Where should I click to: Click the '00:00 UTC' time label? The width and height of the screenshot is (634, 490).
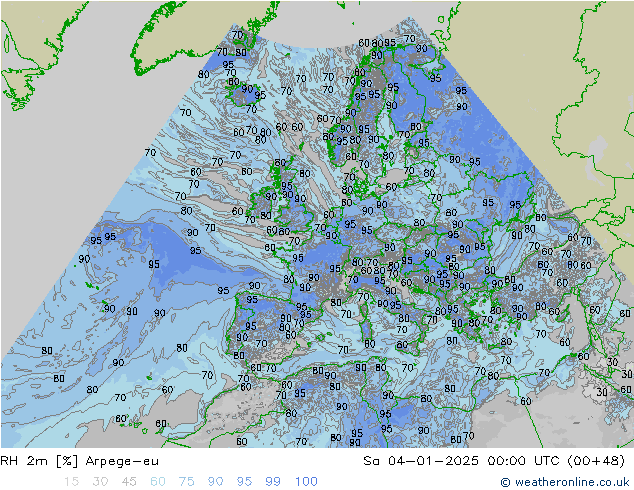[x=524, y=461]
